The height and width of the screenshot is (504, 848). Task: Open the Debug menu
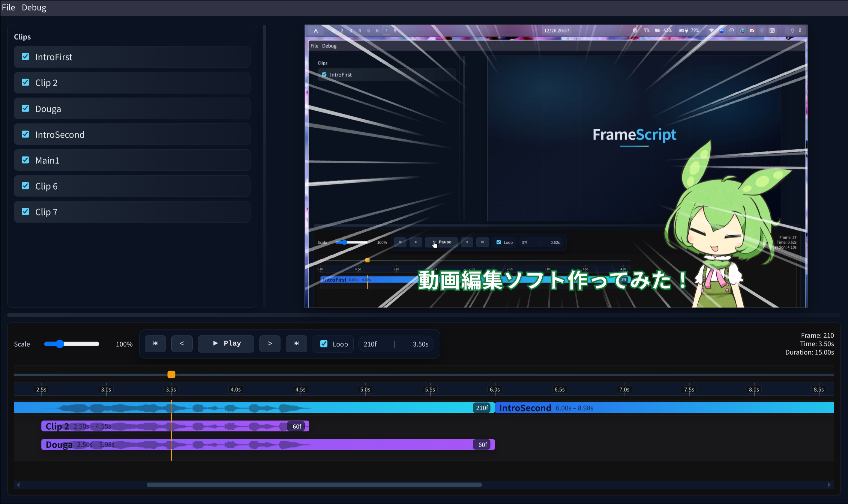coord(34,7)
